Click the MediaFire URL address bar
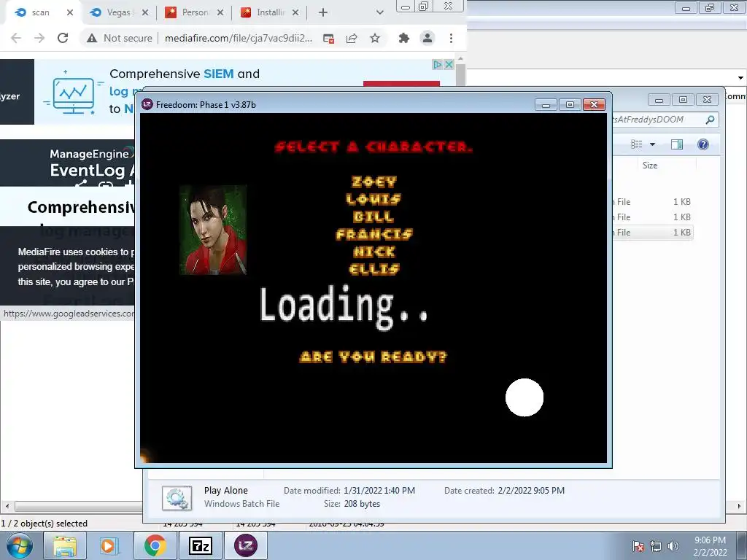747x560 pixels. 239,38
